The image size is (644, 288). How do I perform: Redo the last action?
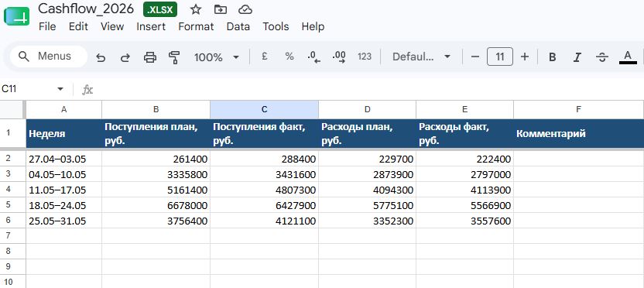(125, 57)
